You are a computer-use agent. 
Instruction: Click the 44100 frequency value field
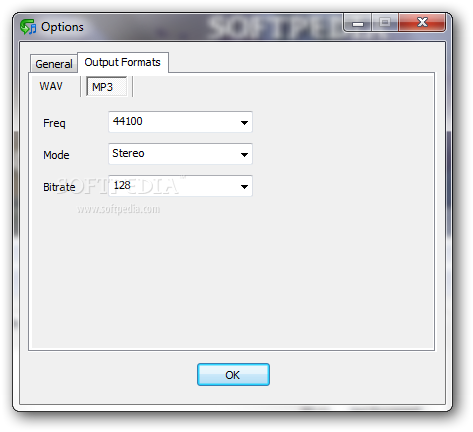pyautogui.click(x=180, y=122)
